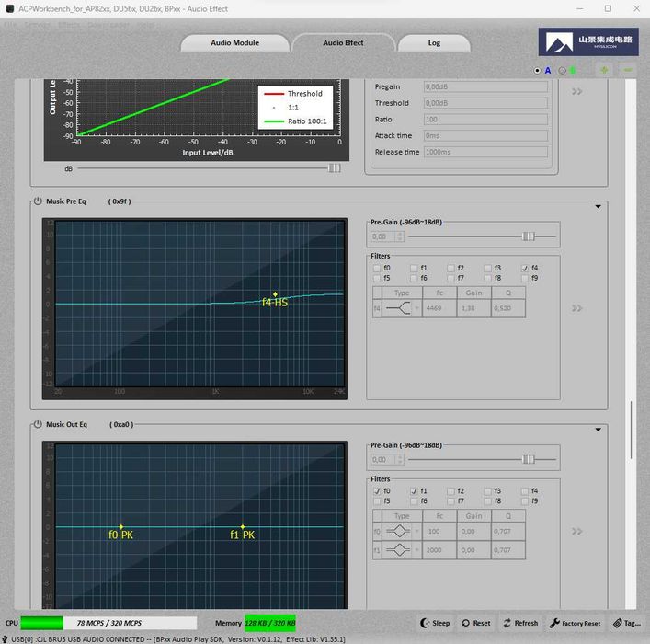The image size is (650, 644).
Task: Uncheck filter f4 in Music Pre Eq
Action: [525, 268]
